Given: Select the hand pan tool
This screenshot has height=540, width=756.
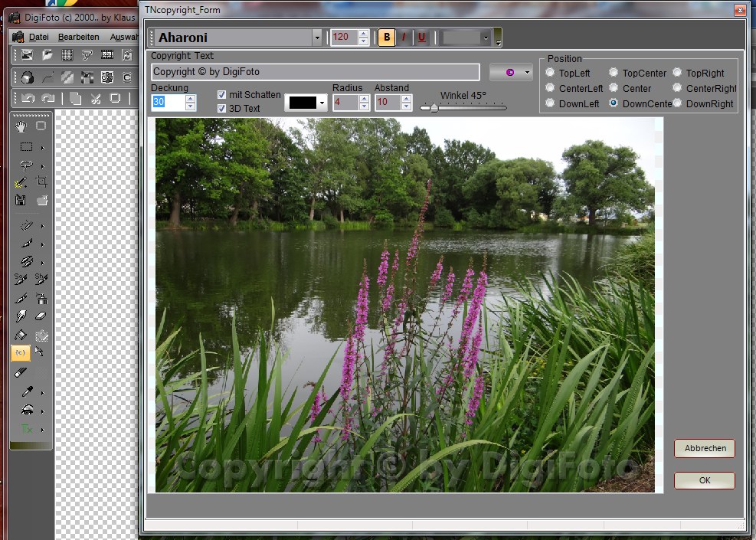Looking at the screenshot, I should [x=21, y=126].
